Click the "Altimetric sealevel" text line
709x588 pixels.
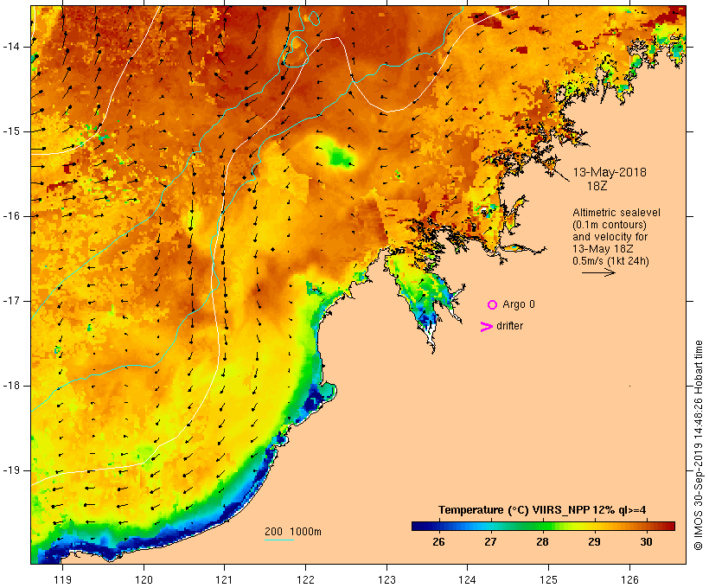pyautogui.click(x=616, y=213)
